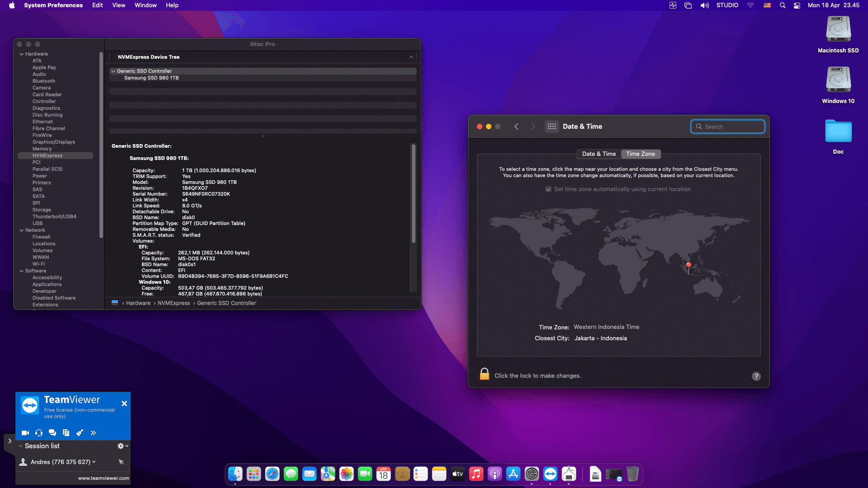
Task: Open Control Center in the menu bar
Action: click(x=797, y=5)
